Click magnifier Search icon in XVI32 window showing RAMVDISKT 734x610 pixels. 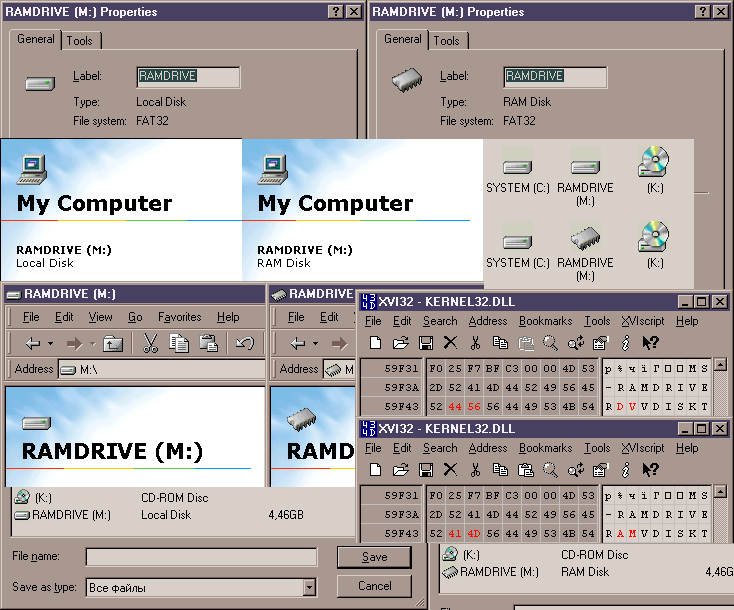[x=550, y=470]
